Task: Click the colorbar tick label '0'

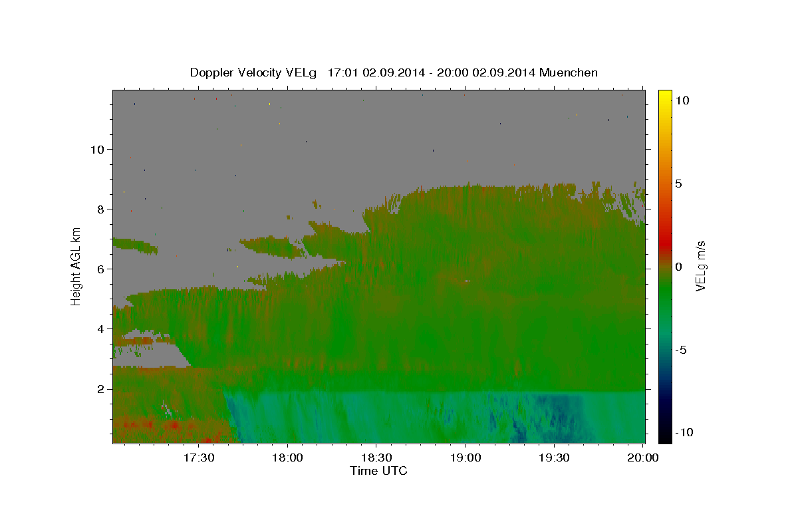Action: tap(678, 267)
